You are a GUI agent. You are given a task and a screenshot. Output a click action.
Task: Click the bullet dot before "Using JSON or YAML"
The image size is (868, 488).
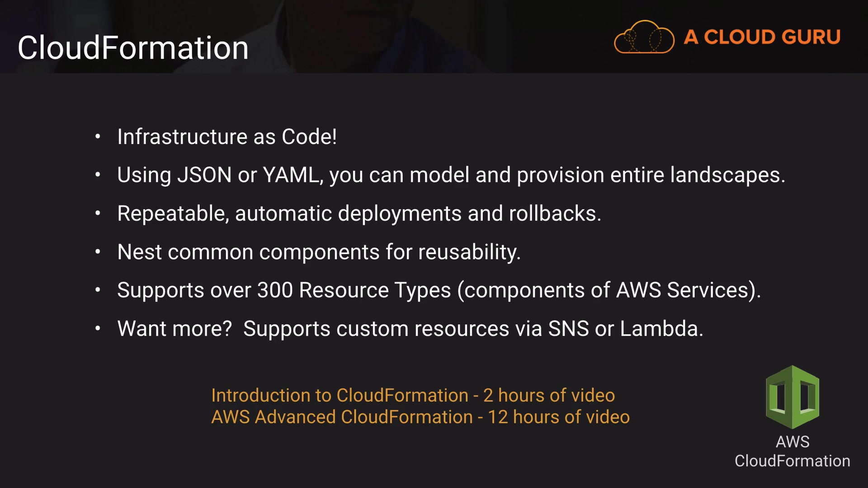pos(98,175)
